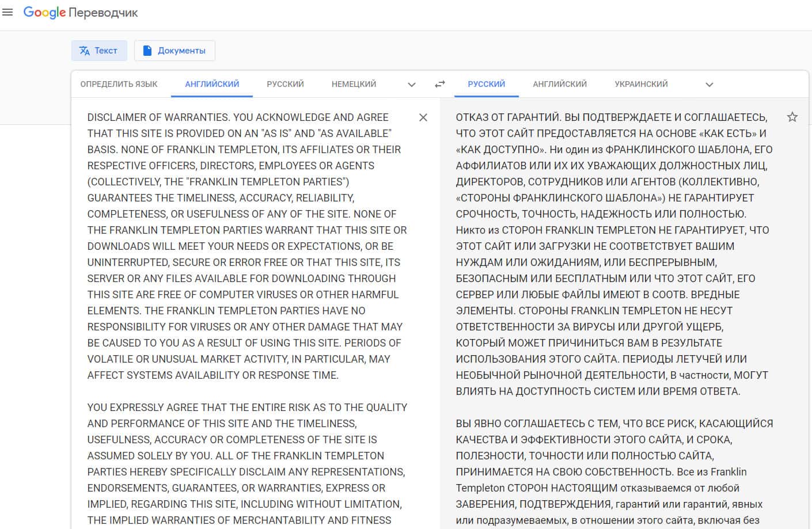Choose Английский as source language
Image resolution: width=812 pixels, height=529 pixels.
point(212,84)
